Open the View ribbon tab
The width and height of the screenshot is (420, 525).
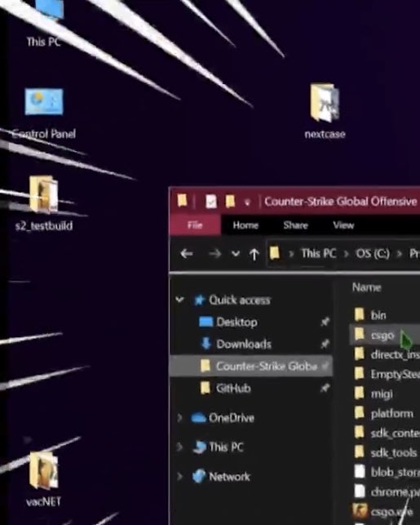click(x=343, y=225)
